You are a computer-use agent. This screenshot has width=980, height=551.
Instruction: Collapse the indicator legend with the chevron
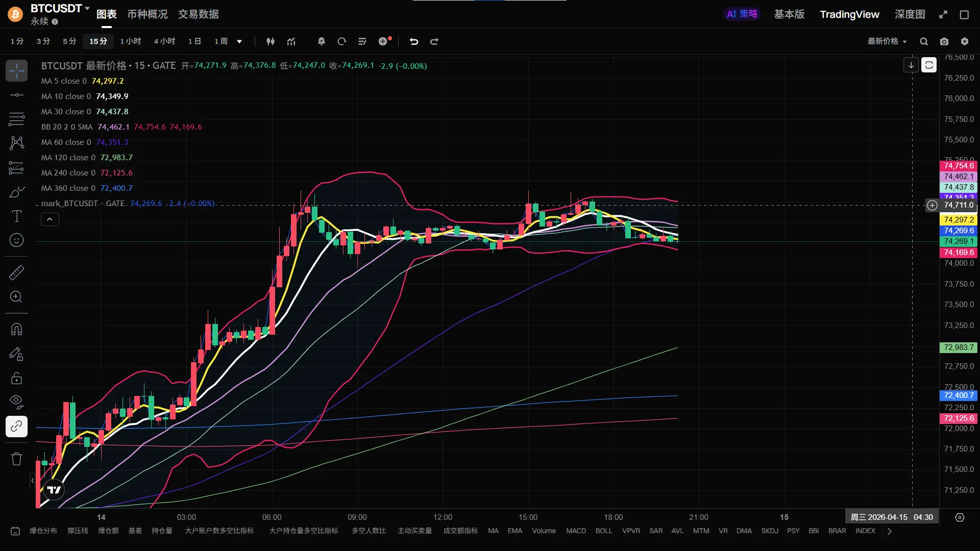(50, 219)
